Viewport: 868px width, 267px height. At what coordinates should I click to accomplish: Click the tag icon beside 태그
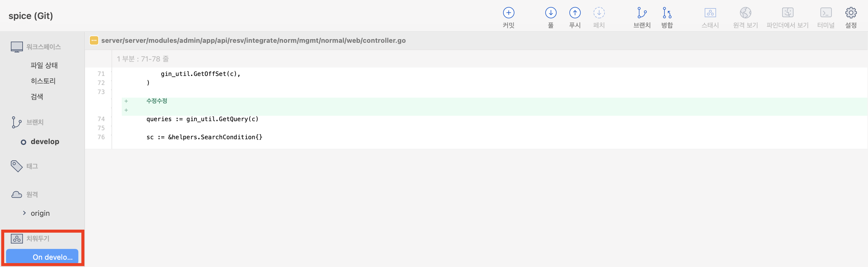tap(17, 166)
